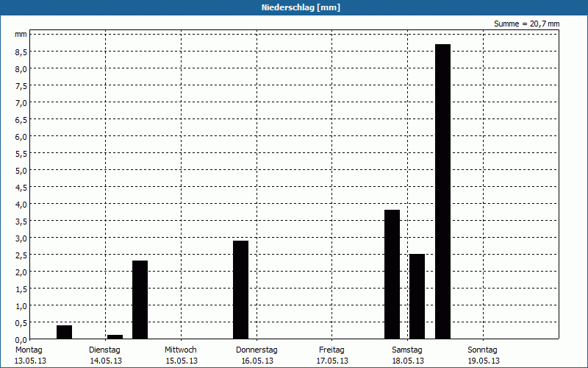Click the 7,0 y-axis value
The image size is (588, 368).
tap(21, 103)
